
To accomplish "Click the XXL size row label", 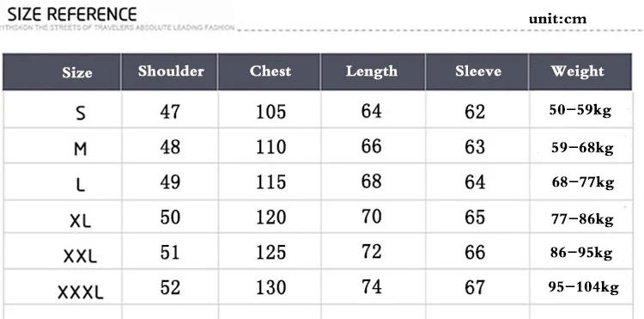I will click(80, 257).
